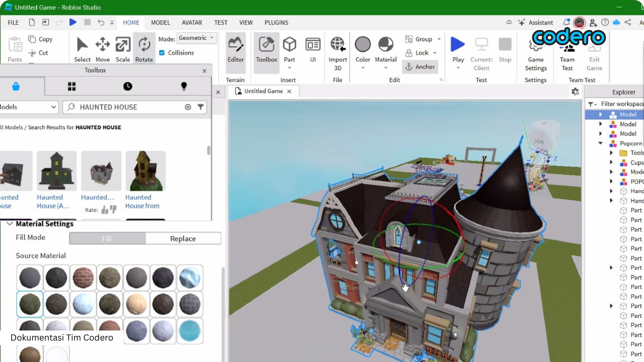Viewport: 644px width, 362px height.
Task: Click the new file icon in top bar
Action: (32, 22)
